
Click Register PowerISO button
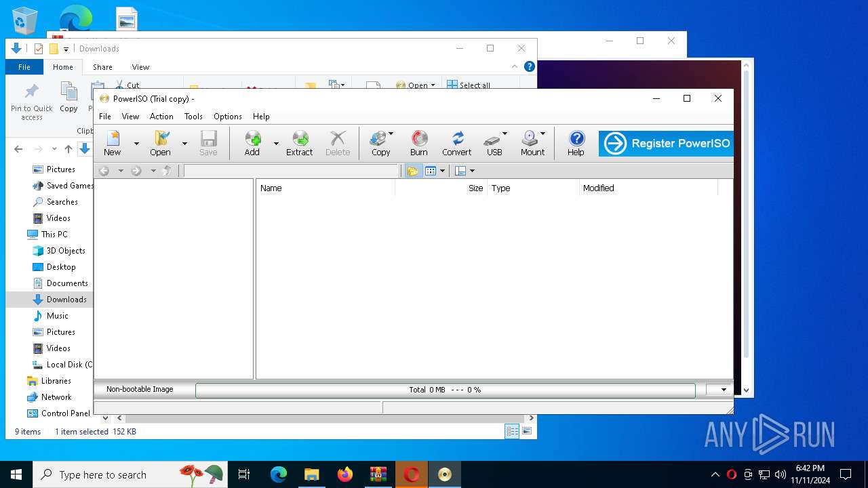point(666,143)
